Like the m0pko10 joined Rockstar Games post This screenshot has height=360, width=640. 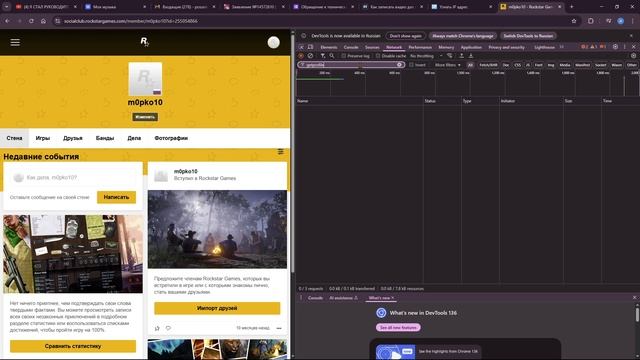[157, 328]
